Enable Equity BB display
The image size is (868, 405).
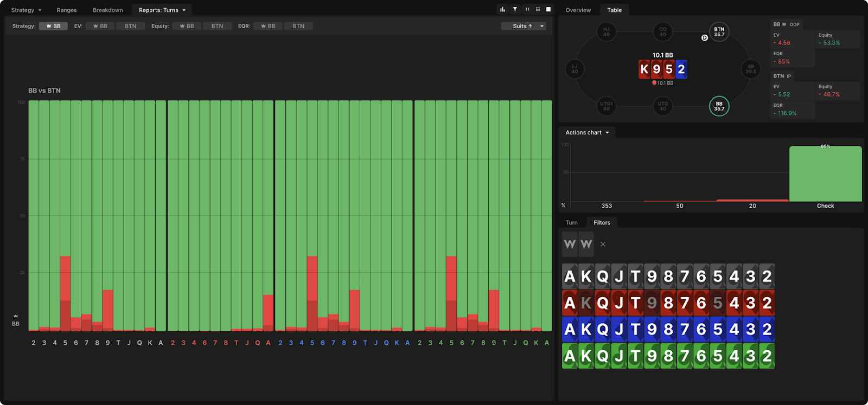point(187,26)
